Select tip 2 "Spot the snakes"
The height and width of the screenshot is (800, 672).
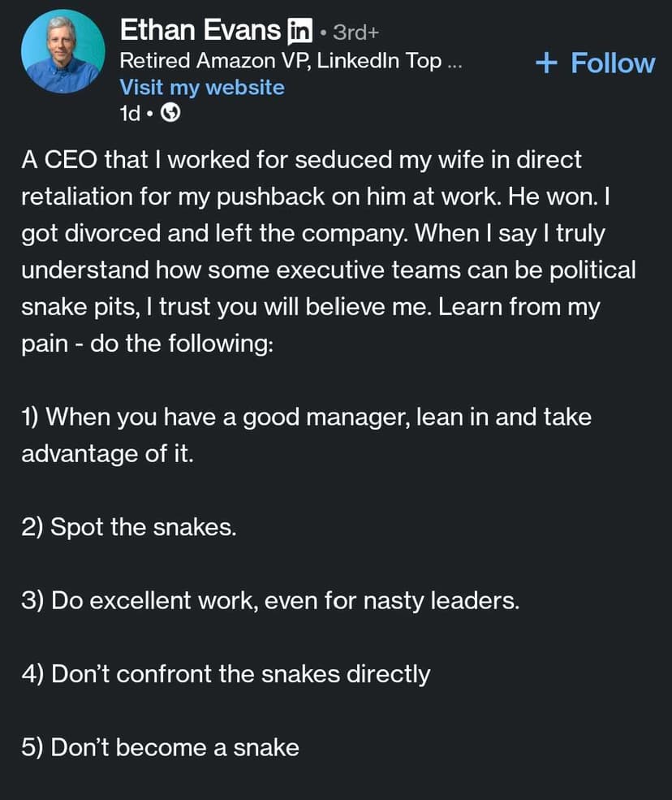click(129, 527)
